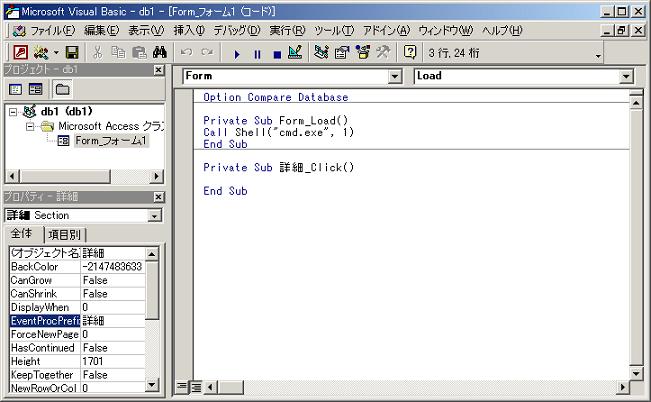651x402 pixels.
Task: Click Procedure View button at code bottom
Action: [181, 387]
